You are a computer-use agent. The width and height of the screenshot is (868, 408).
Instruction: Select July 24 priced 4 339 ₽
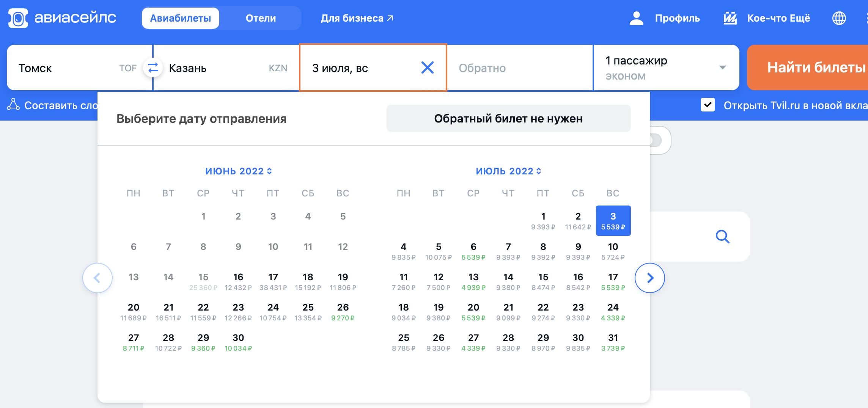coord(613,312)
